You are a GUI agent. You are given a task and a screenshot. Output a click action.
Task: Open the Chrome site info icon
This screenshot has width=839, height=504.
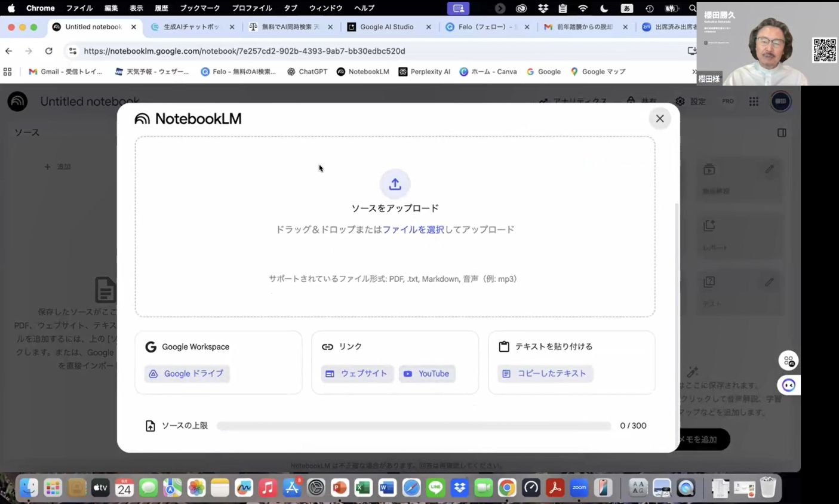pos(73,51)
